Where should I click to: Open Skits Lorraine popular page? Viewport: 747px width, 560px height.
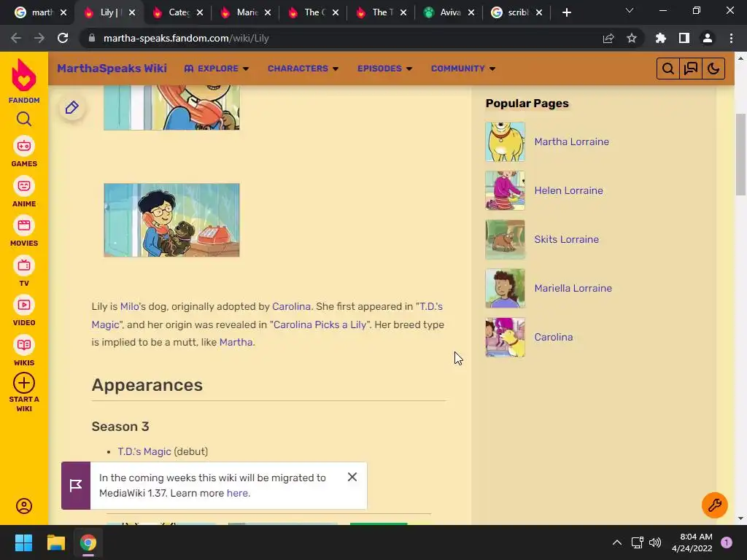point(566,239)
